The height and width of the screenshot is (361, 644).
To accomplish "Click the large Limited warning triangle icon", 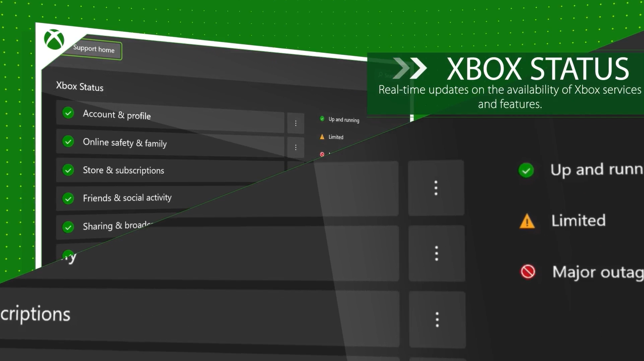I will tap(527, 221).
